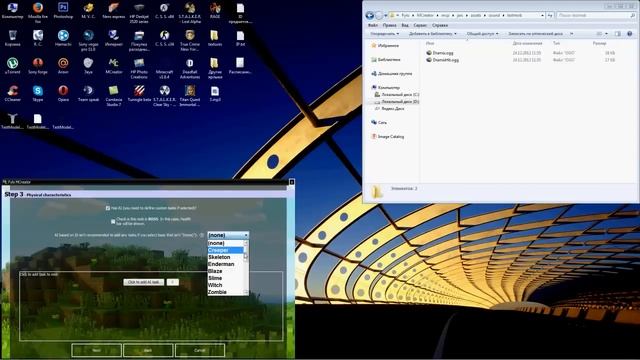Click the Explorer address bar path

[467, 15]
